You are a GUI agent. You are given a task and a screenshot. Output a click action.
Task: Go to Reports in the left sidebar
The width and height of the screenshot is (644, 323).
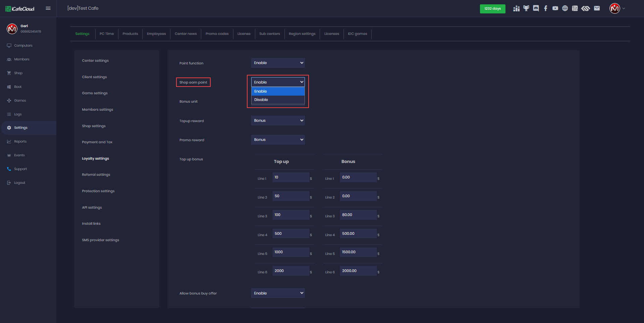pyautogui.click(x=20, y=142)
